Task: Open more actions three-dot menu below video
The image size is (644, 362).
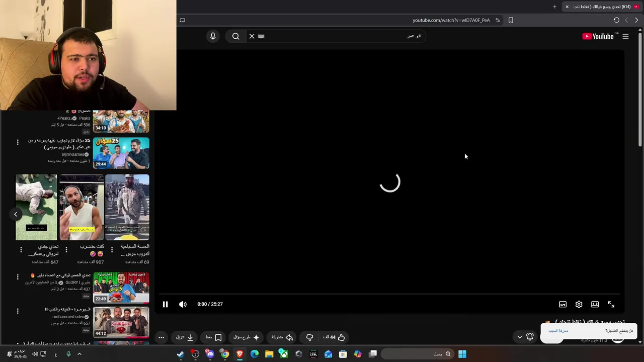Action: pyautogui.click(x=161, y=337)
